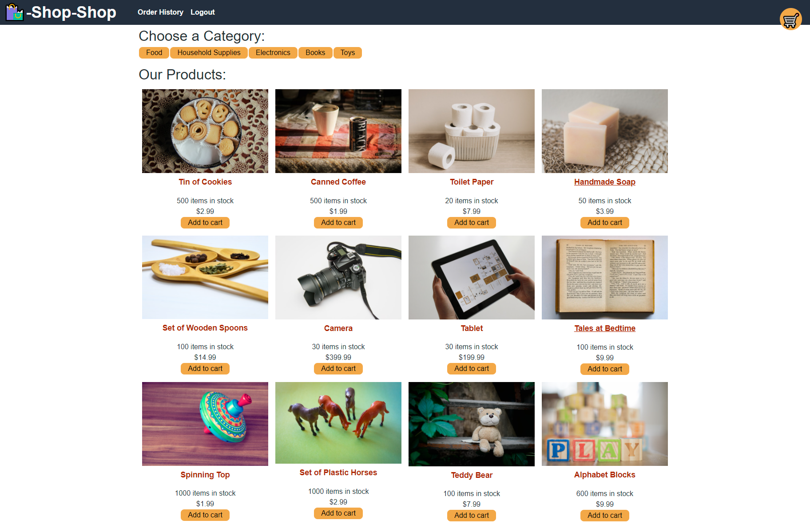Viewport: 810px width, 532px height.
Task: Open the Handmade Soap product link
Action: point(604,182)
